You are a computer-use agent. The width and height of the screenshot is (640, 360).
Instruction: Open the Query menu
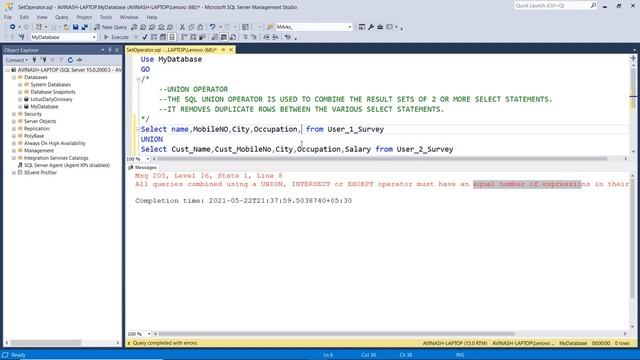point(62,17)
